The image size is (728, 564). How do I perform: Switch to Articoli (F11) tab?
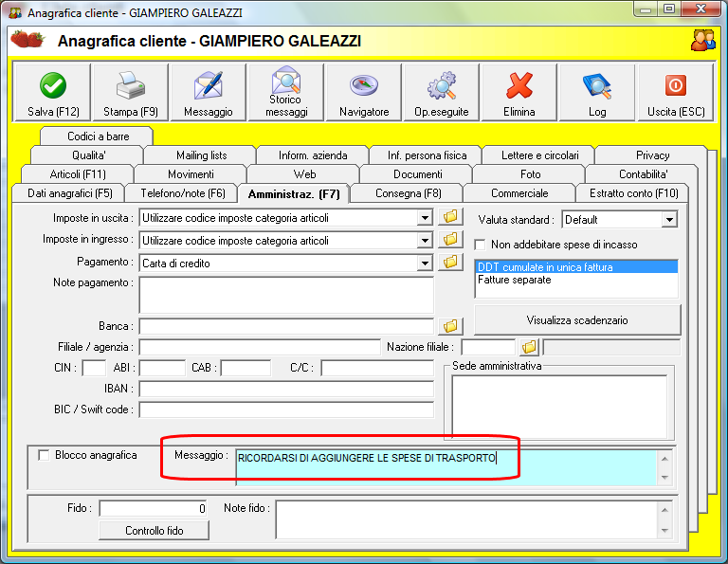[78, 174]
